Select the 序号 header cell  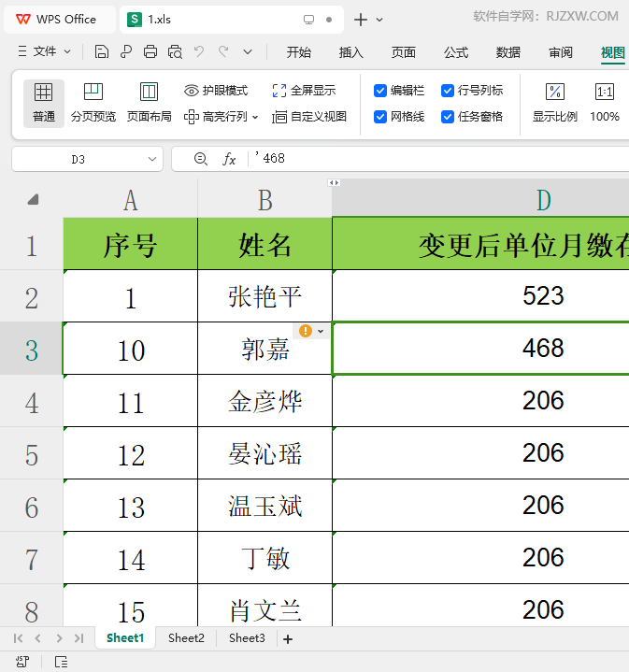(x=131, y=244)
